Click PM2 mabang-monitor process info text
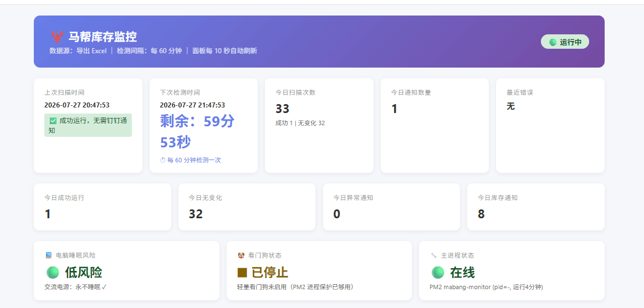The image size is (644, 308). point(486,287)
